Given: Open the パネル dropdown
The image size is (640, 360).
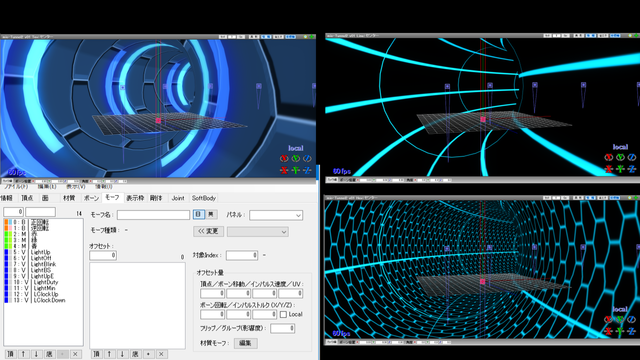Looking at the screenshot, I should tap(276, 215).
